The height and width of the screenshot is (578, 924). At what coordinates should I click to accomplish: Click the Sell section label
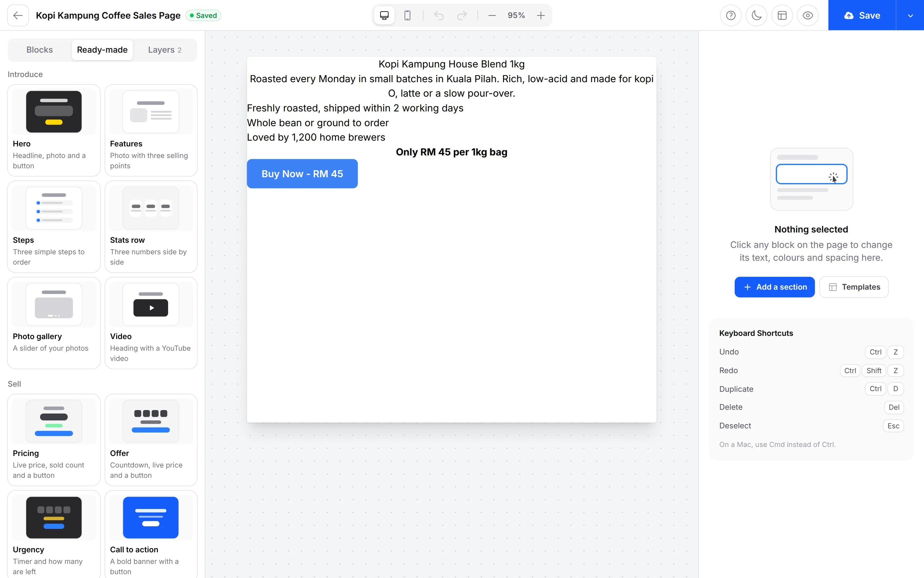point(14,384)
